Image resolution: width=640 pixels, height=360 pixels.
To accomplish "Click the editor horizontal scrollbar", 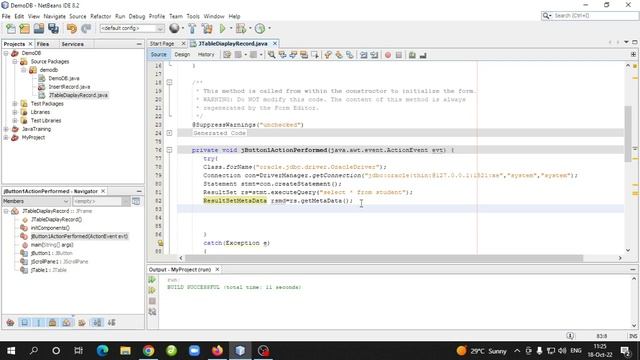I will click(x=384, y=258).
